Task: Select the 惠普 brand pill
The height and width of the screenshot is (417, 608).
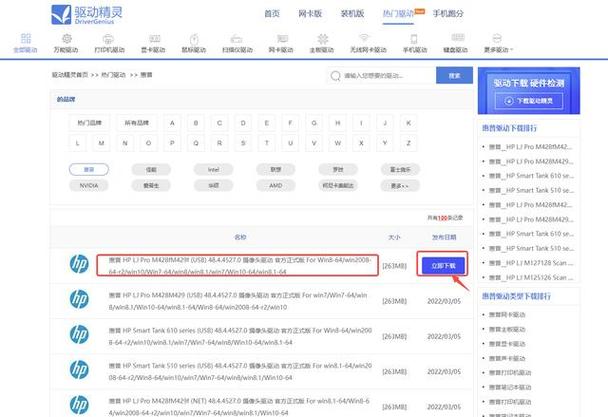Action: pos(89,170)
